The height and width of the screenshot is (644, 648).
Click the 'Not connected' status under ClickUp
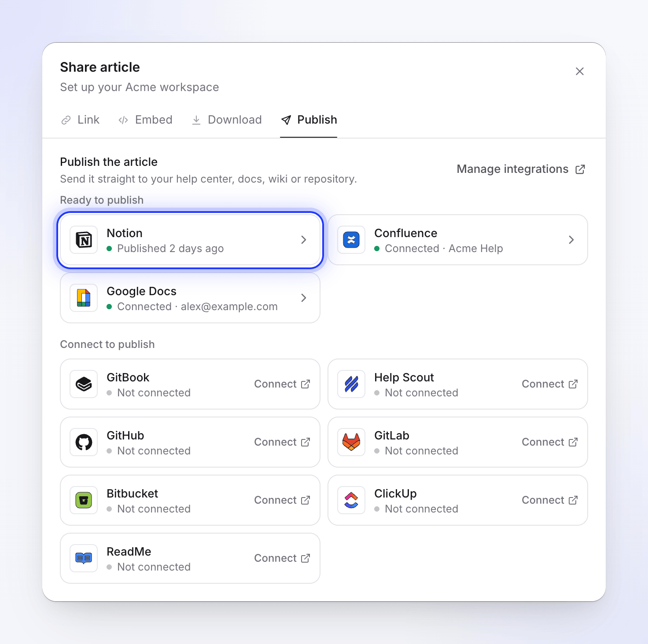point(421,509)
